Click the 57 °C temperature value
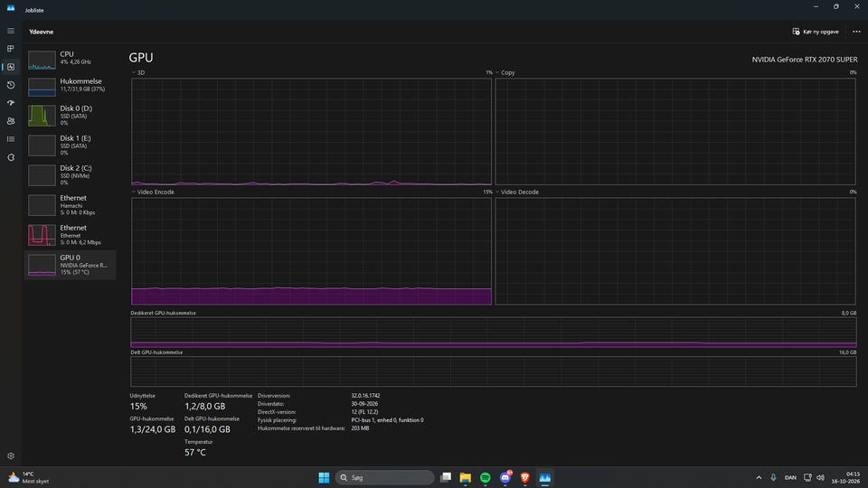The image size is (868, 488). [195, 452]
